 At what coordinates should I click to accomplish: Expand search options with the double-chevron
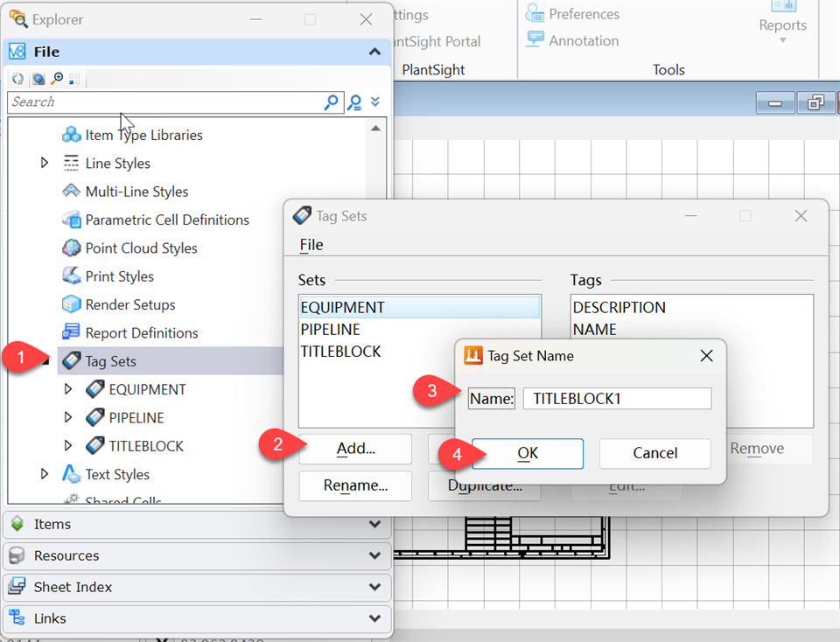coord(375,101)
